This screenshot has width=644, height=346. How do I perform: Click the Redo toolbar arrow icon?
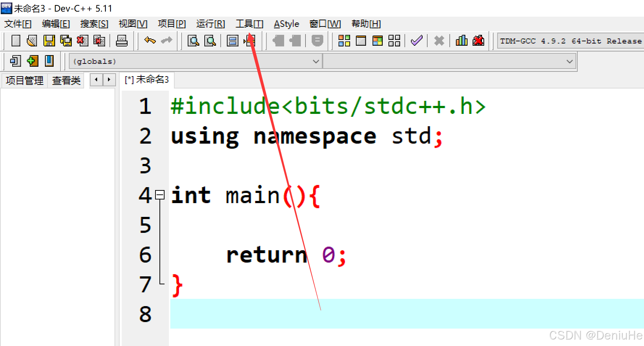point(166,41)
